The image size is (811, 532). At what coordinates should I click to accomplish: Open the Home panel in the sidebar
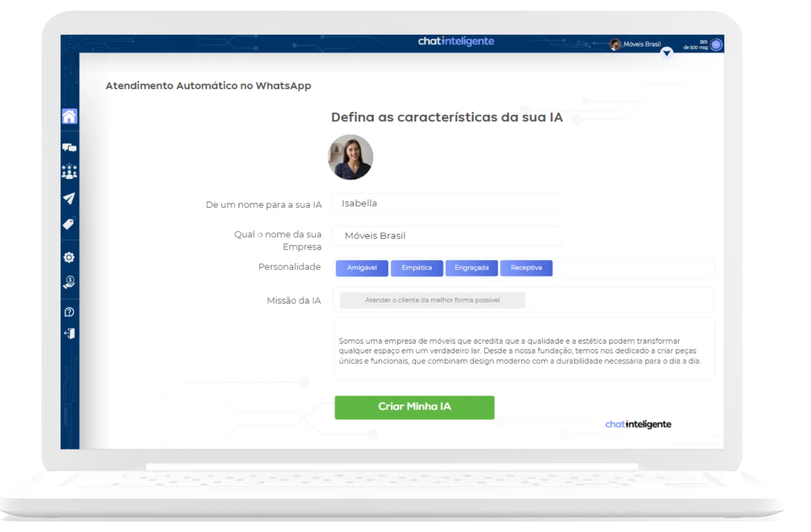[x=70, y=116]
